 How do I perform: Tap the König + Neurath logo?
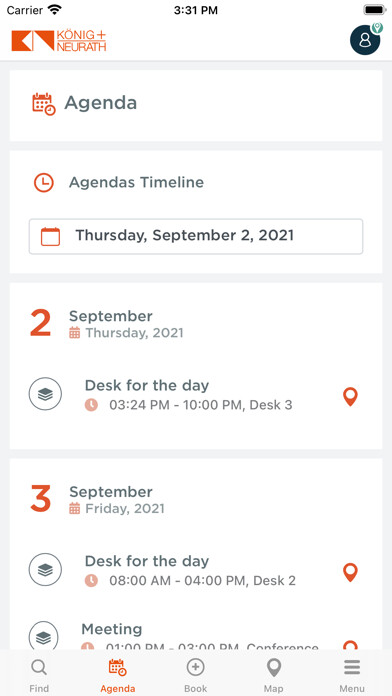point(59,41)
